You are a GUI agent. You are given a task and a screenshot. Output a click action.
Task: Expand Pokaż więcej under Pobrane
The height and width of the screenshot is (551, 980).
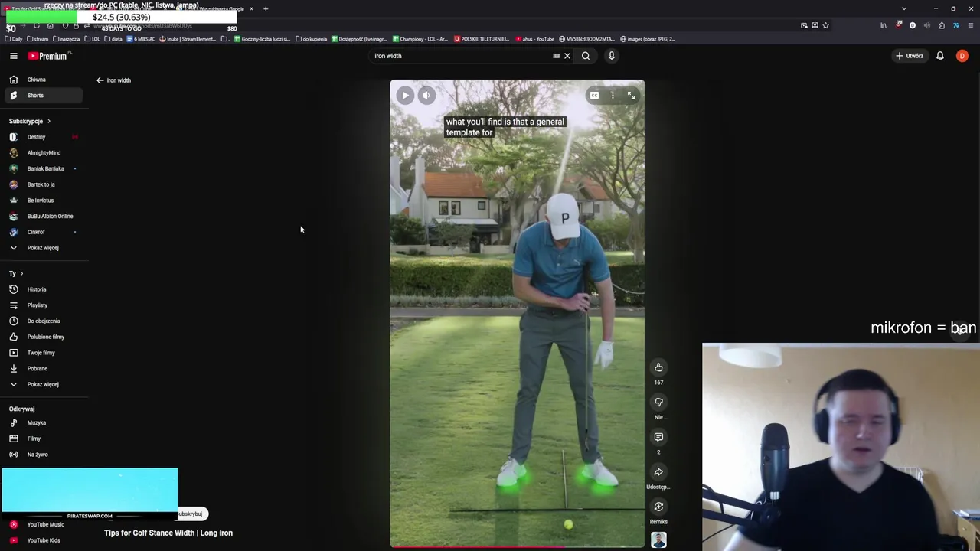43,384
